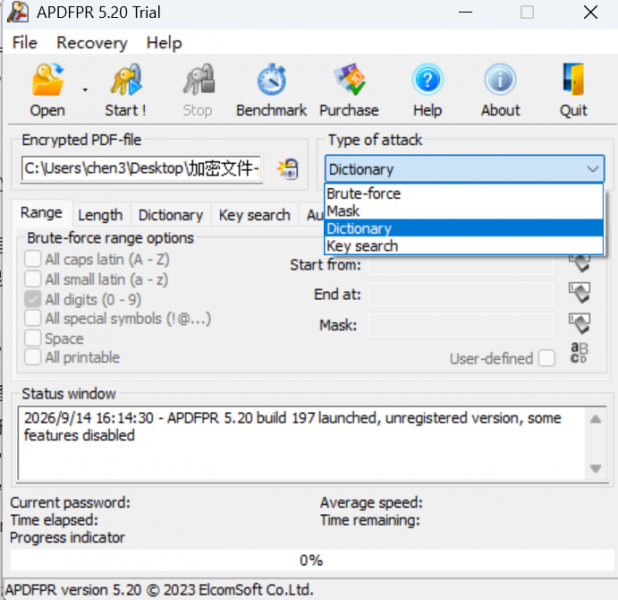This screenshot has height=600, width=618.
Task: Click the End at field's eraser icon
Action: (579, 293)
